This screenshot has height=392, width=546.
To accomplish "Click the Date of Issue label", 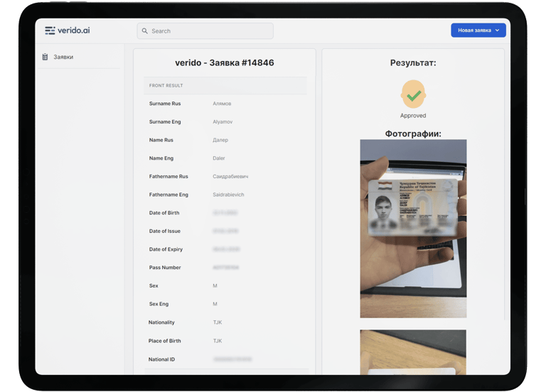I will (x=165, y=231).
